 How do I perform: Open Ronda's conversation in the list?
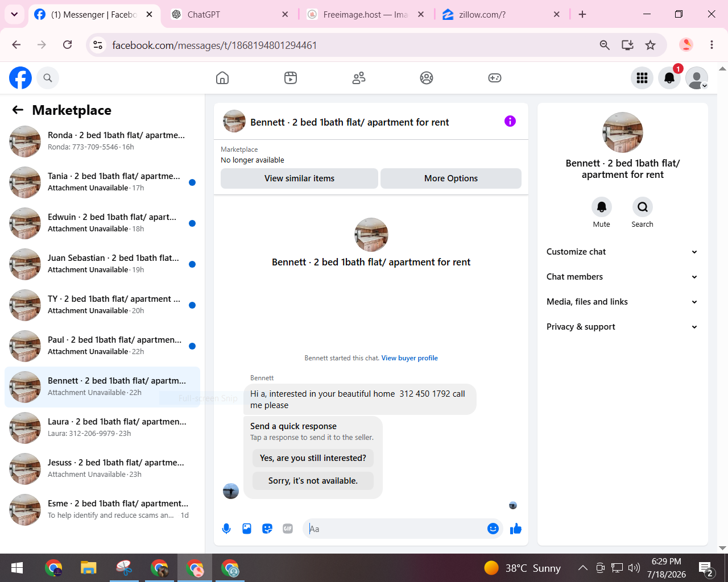coord(102,142)
